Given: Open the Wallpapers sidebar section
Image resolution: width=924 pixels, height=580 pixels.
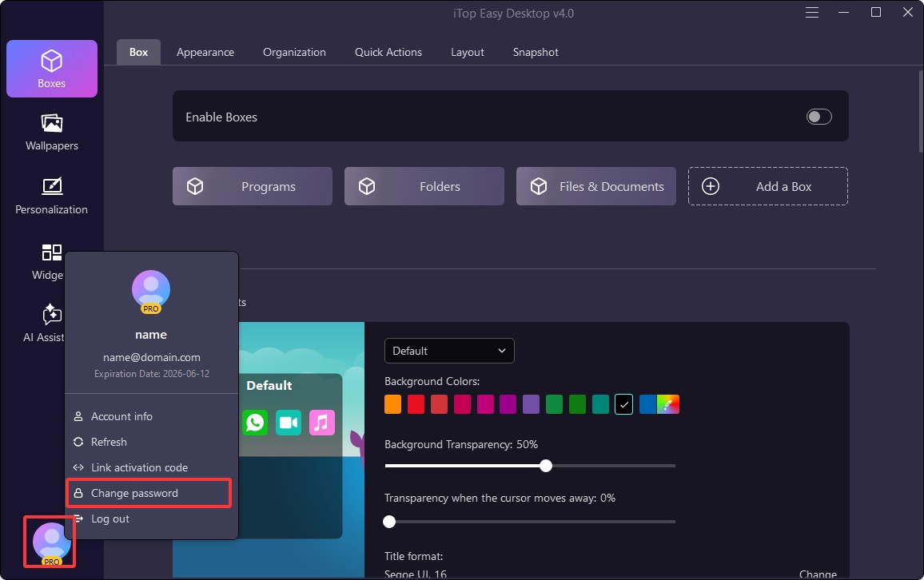Looking at the screenshot, I should pyautogui.click(x=52, y=132).
